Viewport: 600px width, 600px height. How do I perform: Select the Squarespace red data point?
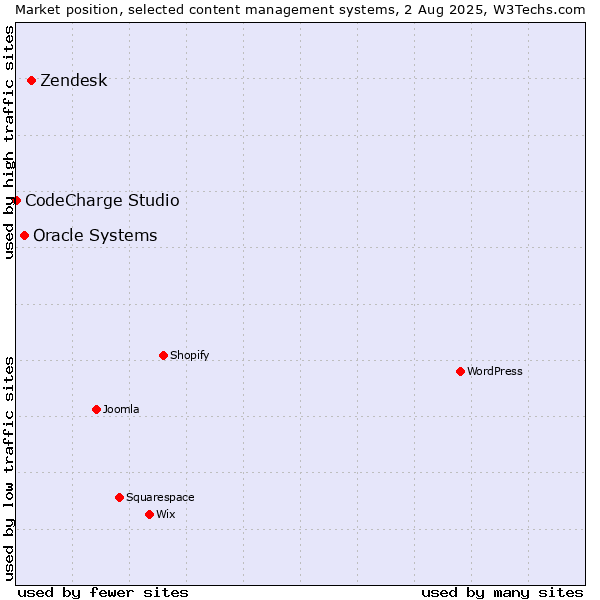[x=119, y=497]
